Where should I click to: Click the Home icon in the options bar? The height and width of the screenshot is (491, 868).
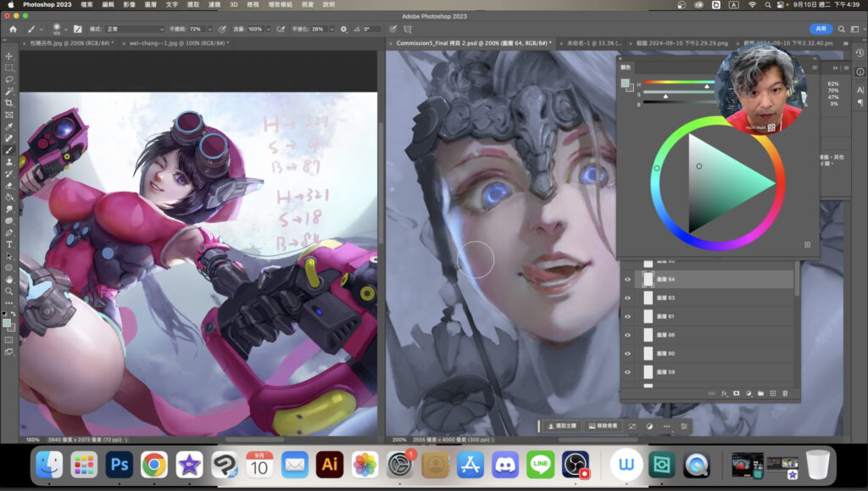click(x=13, y=29)
